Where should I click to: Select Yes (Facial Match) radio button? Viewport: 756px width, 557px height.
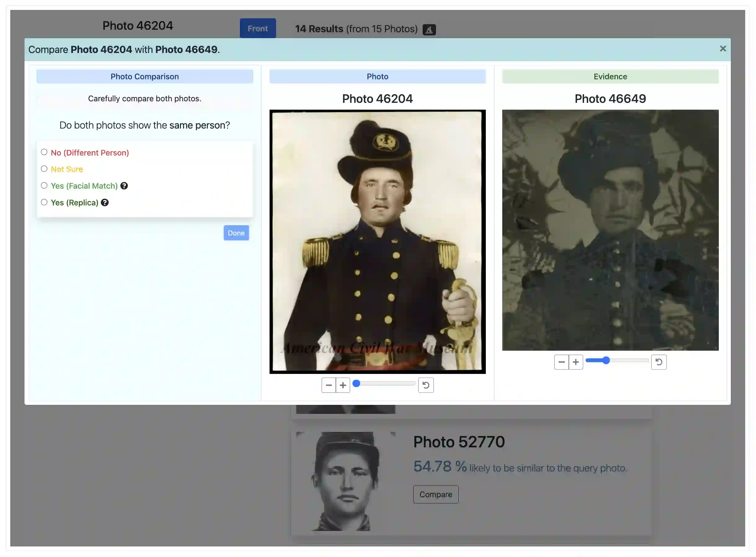(x=44, y=186)
